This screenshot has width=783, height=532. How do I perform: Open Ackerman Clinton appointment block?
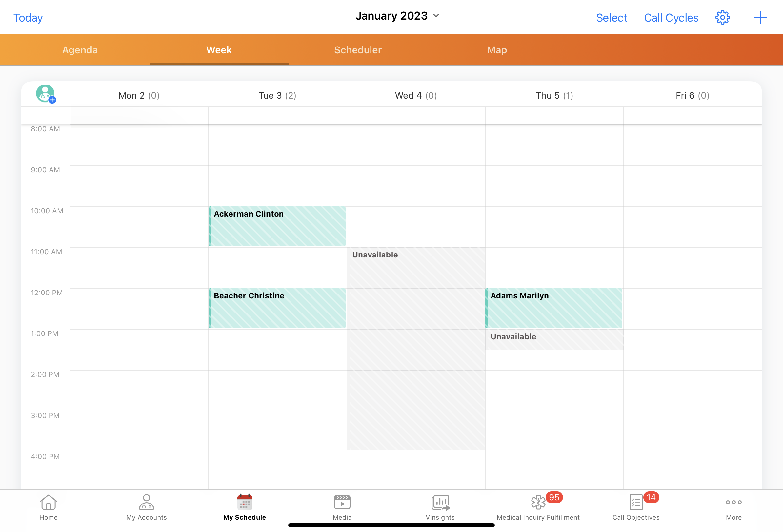click(277, 226)
